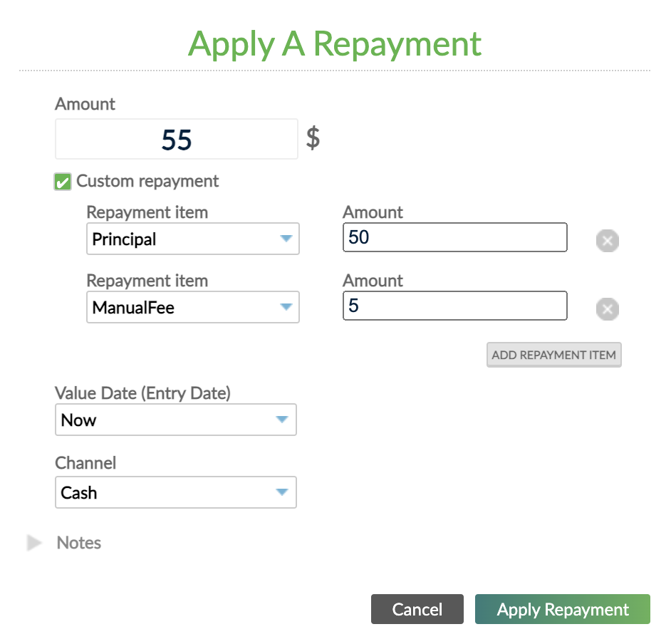This screenshot has height=644, width=671.
Task: Click the Apply Repayment button
Action: [562, 609]
